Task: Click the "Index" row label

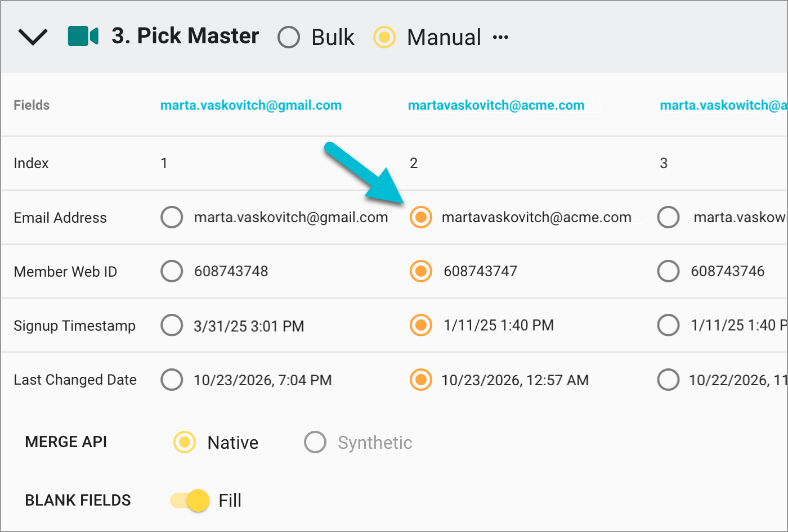Action: point(31,163)
